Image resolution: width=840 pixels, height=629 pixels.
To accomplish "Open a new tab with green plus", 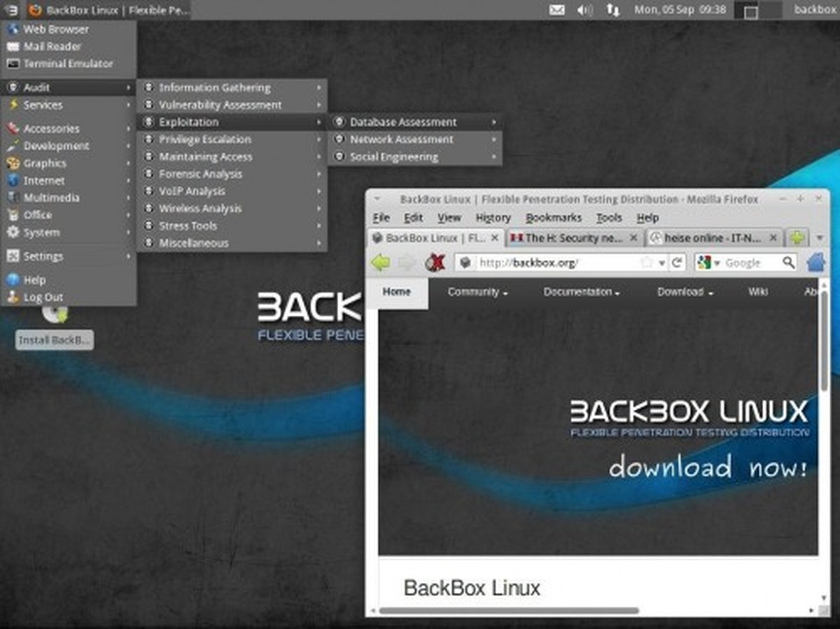I will (x=797, y=238).
